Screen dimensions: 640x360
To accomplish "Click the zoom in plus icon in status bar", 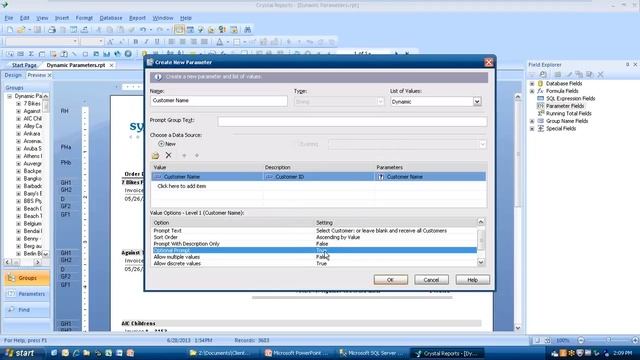I will [x=635, y=340].
